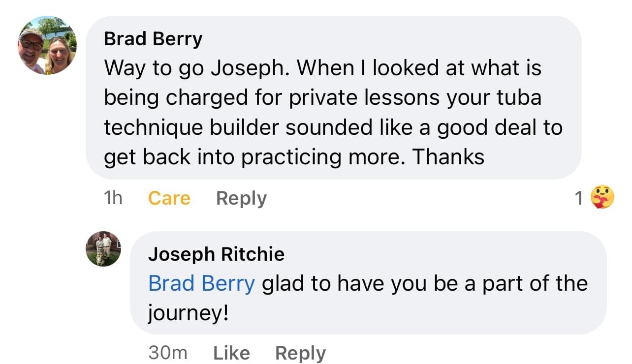Image resolution: width=632 pixels, height=364 pixels.
Task: Open Brad Berry's profile from comment author name
Action: pyautogui.click(x=153, y=39)
